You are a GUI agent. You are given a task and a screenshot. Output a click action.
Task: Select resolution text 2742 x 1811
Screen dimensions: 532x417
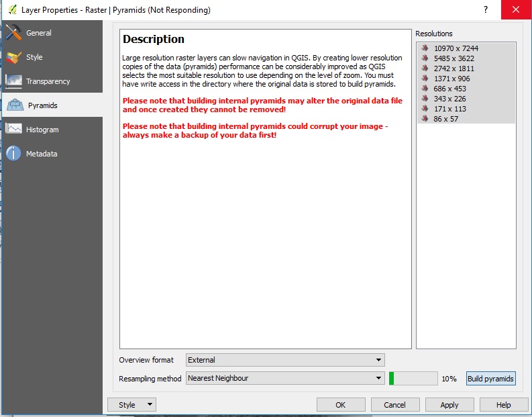pyautogui.click(x=454, y=68)
